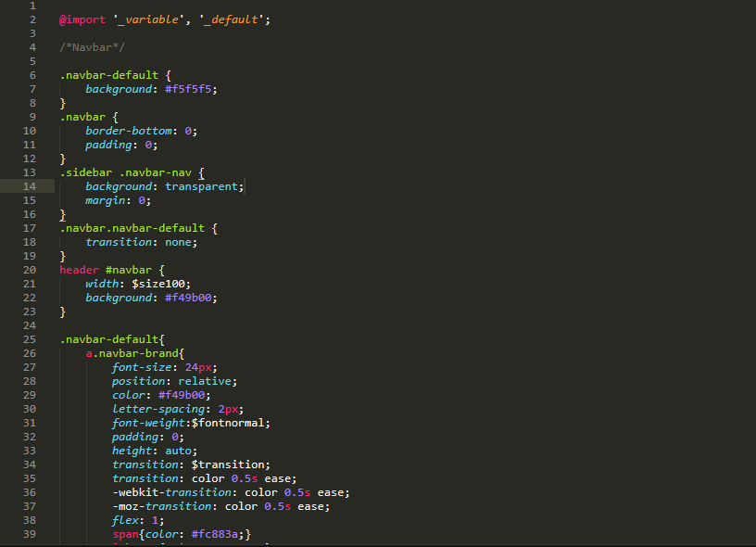The height and width of the screenshot is (547, 756).
Task: Click the .navbar-default selector on line 6
Action: click(x=109, y=75)
